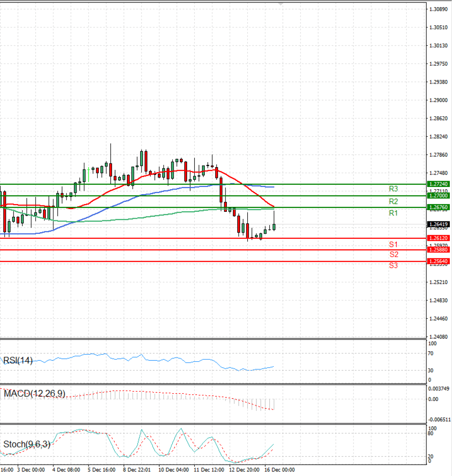452x476 pixels.
Task: Click the RSI(14) indicator label
Action: 18,360
